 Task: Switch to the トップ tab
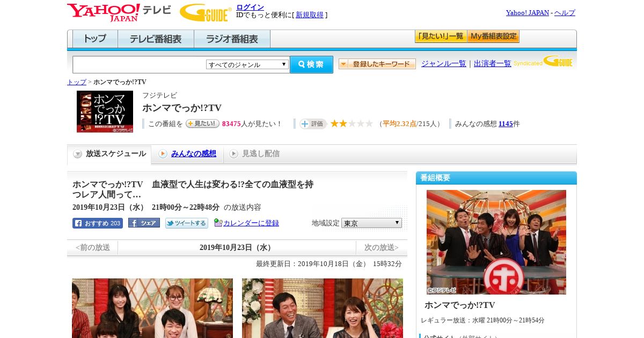95,39
